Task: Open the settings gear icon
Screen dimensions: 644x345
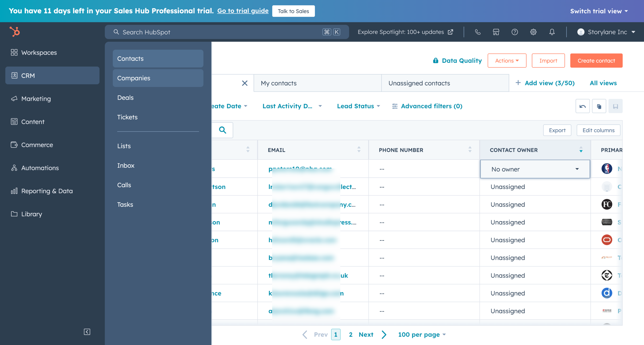Action: [533, 32]
